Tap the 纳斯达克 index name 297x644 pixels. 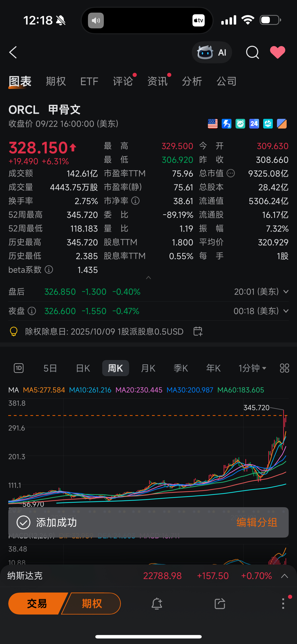click(x=25, y=576)
